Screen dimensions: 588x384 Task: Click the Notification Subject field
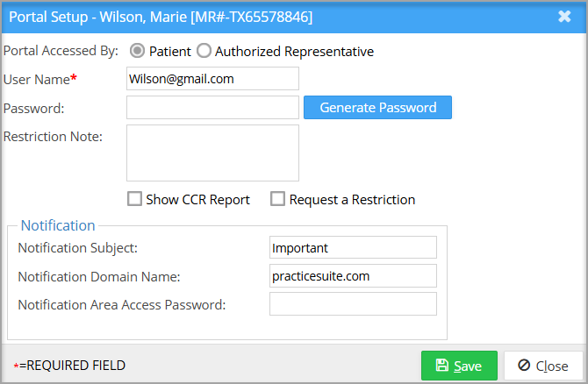point(353,248)
